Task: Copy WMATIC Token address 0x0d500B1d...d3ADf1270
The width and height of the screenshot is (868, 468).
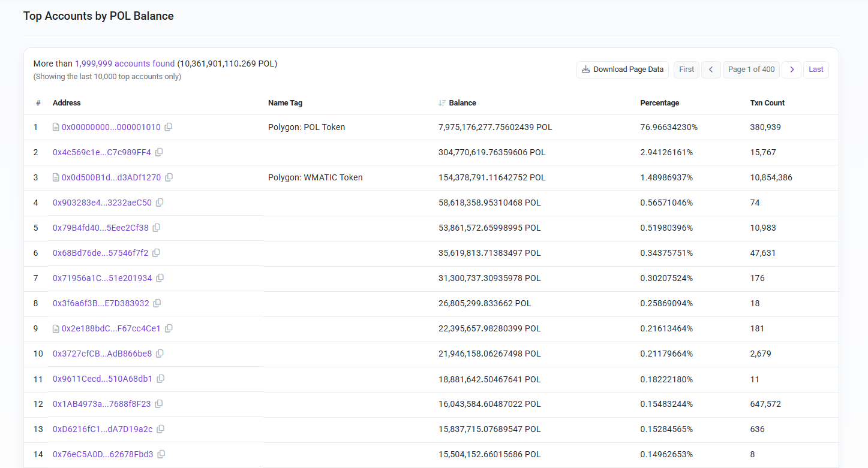Action: [169, 177]
